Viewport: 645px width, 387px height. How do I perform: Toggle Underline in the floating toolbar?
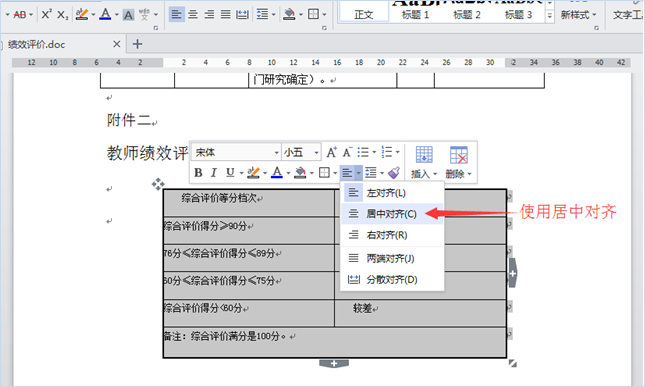tap(230, 173)
